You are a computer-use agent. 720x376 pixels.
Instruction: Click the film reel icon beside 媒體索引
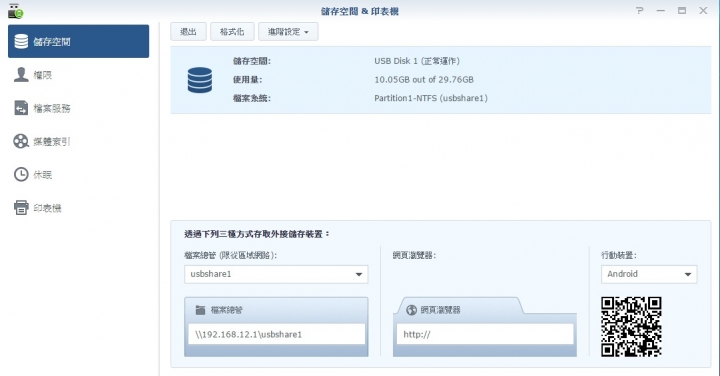point(21,141)
